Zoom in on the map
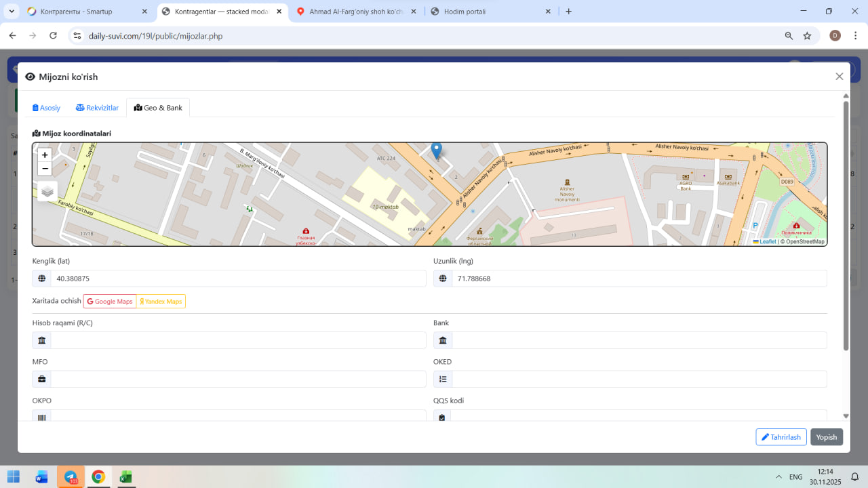 [45, 155]
